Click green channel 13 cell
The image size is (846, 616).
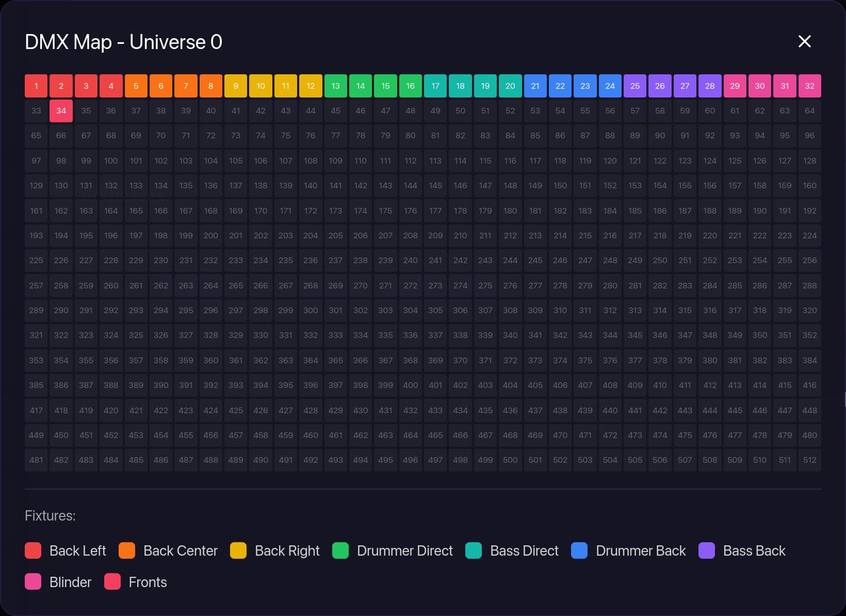336,86
